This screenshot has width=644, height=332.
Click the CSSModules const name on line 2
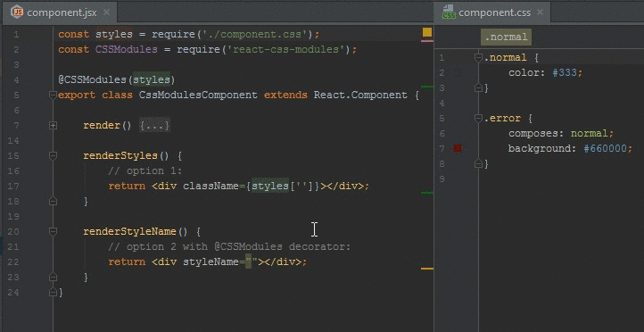pyautogui.click(x=127, y=50)
